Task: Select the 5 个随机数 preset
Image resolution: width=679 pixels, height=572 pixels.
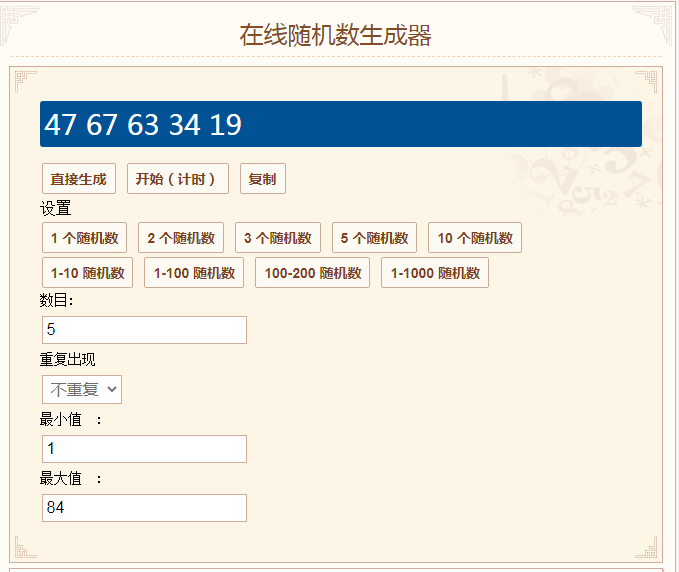Action: pos(374,238)
